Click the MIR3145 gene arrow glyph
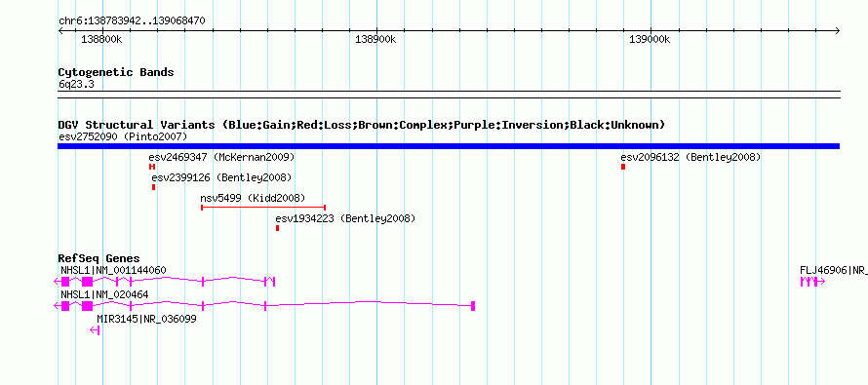868x385 pixels. (x=95, y=330)
